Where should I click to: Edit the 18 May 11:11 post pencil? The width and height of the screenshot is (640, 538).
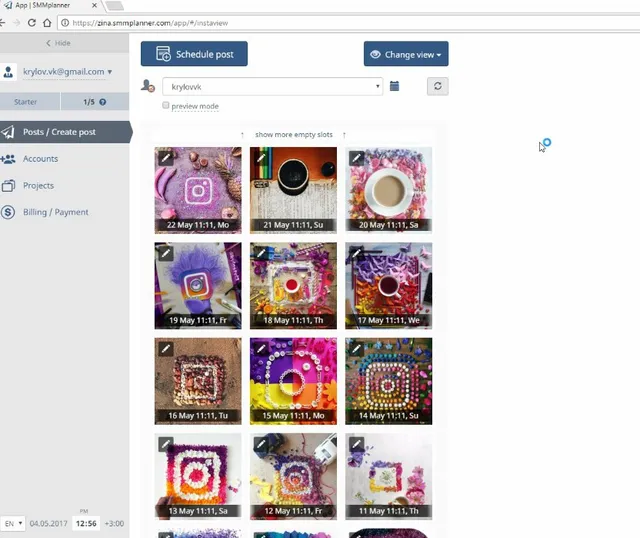pos(261,253)
